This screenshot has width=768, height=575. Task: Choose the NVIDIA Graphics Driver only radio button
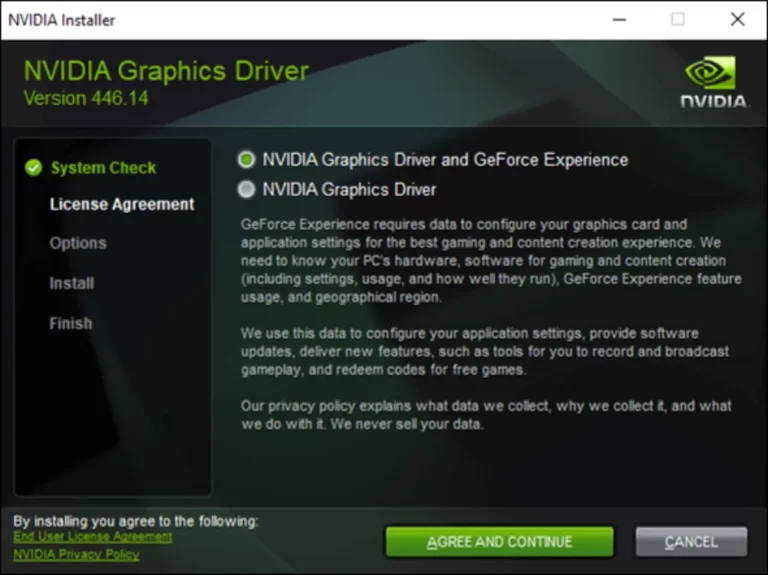click(246, 190)
